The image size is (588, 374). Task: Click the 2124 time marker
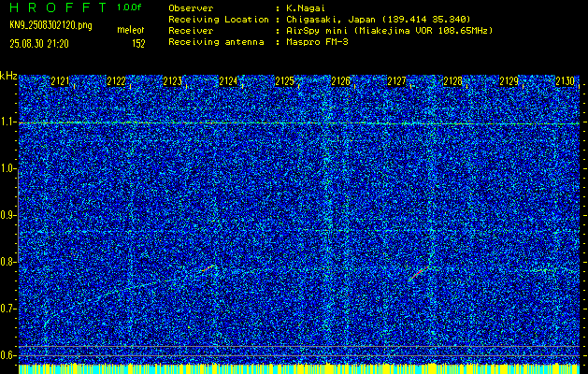point(228,81)
